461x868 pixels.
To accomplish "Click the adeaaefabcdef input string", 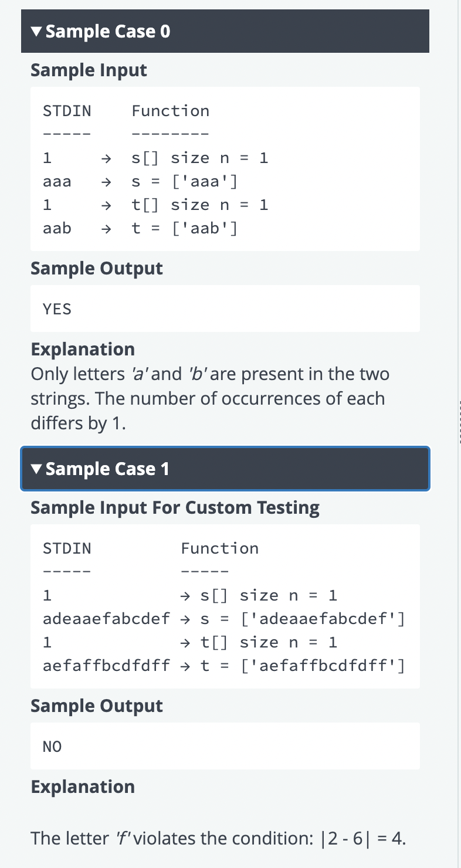I will [107, 619].
